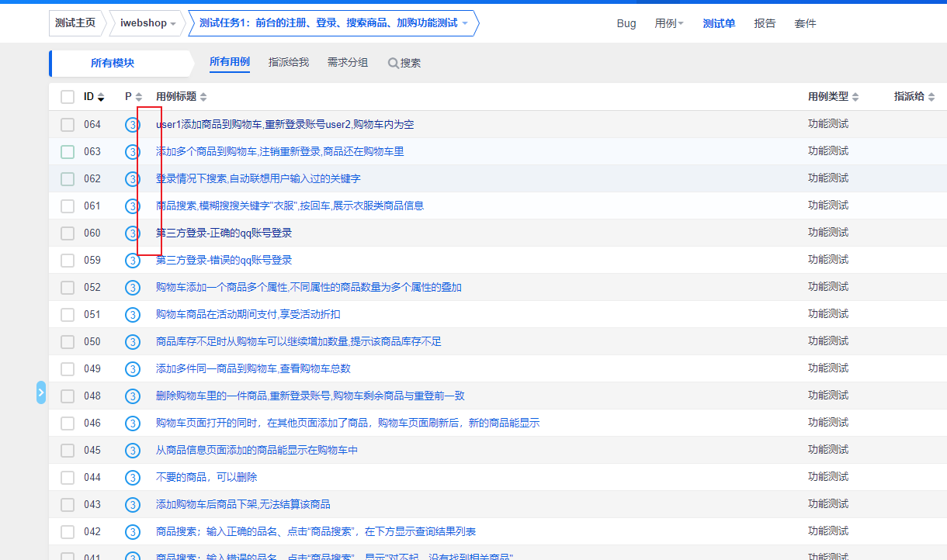Sort by priority P column arrows
This screenshot has width=947, height=560.
pyautogui.click(x=139, y=97)
